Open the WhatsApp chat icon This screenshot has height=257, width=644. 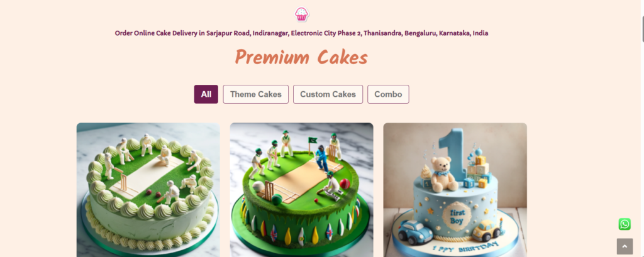625,224
